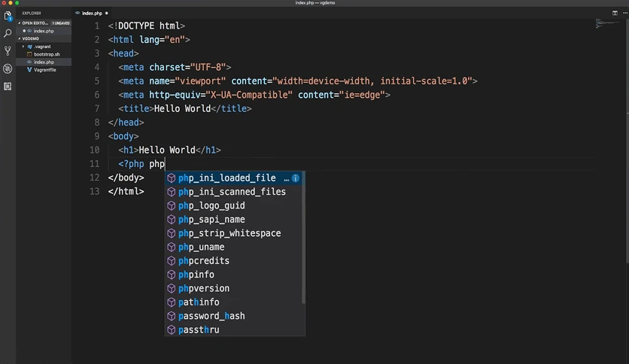Choose php_sapi_name suggestion
This screenshot has width=629, height=364.
click(x=234, y=220)
